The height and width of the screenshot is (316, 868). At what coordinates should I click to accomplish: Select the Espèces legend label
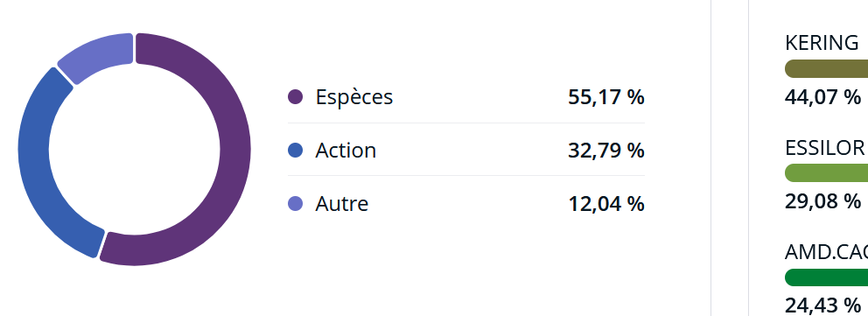[x=354, y=97]
